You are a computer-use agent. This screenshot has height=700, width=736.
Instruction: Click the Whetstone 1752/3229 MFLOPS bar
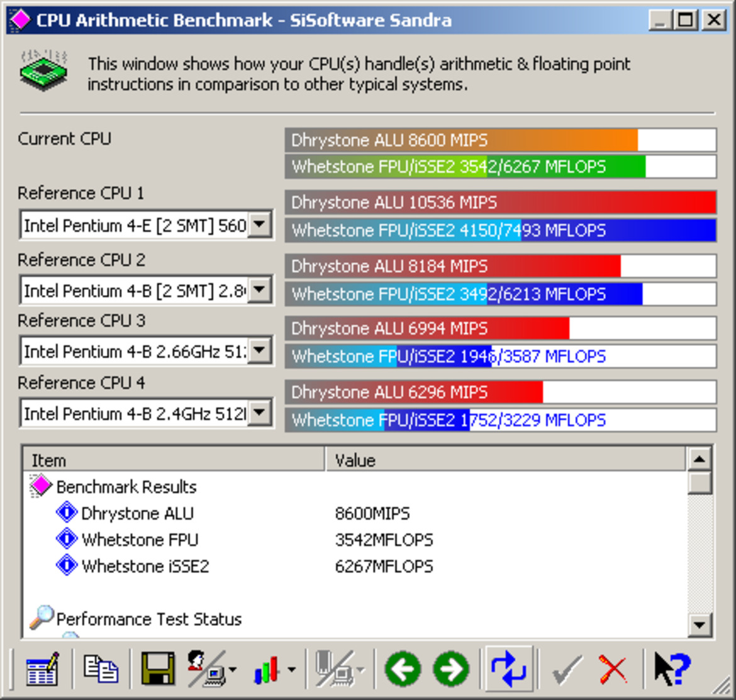click(x=500, y=420)
